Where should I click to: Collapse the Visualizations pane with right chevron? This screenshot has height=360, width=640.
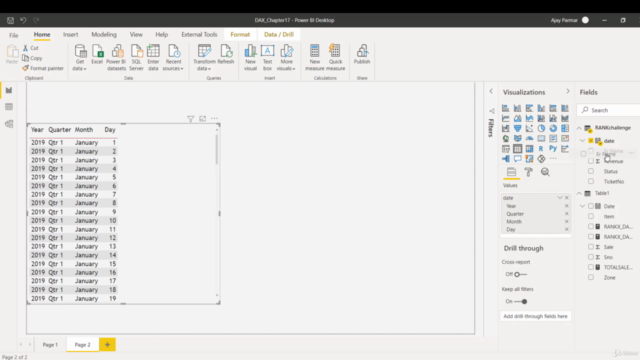coord(568,91)
